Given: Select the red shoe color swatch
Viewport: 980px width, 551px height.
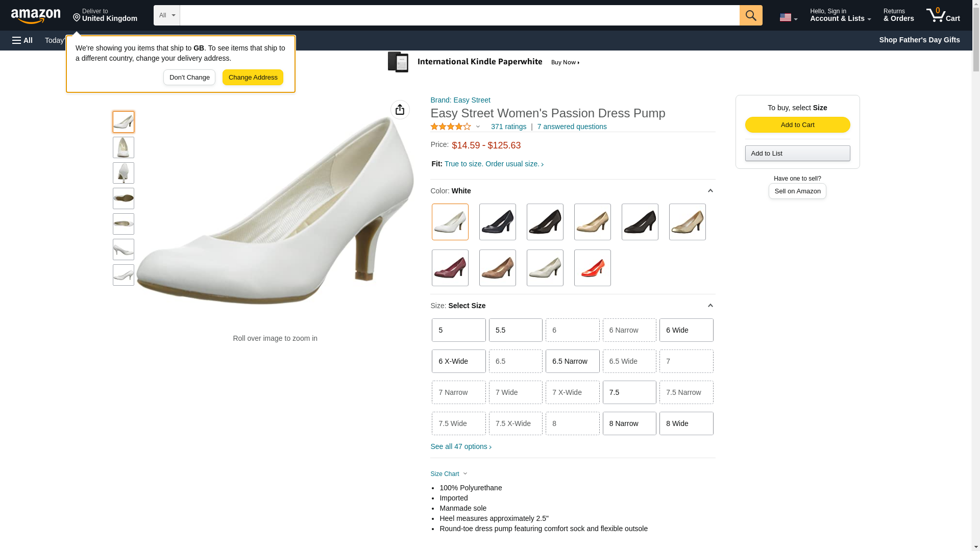Looking at the screenshot, I should click(592, 268).
